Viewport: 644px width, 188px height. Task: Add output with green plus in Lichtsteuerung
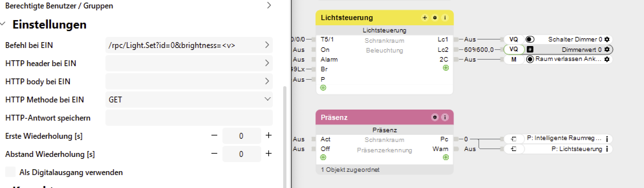(446, 68)
